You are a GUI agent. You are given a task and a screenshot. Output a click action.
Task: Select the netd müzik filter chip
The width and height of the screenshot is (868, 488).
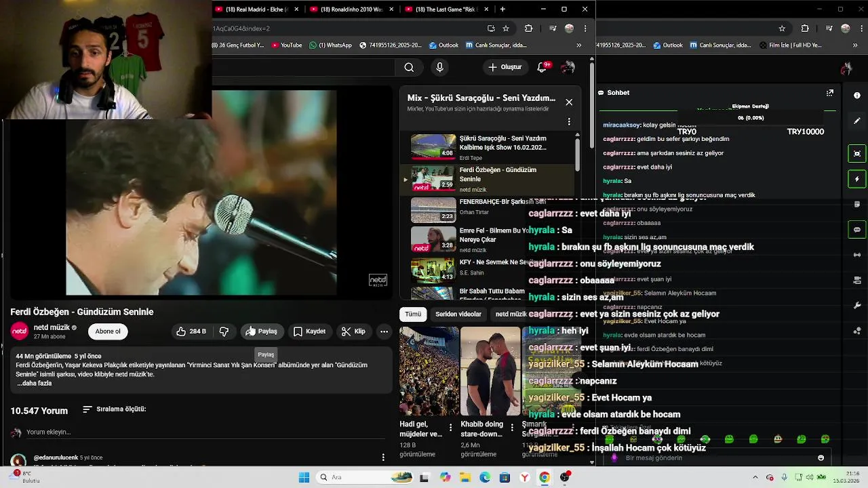pyautogui.click(x=511, y=314)
